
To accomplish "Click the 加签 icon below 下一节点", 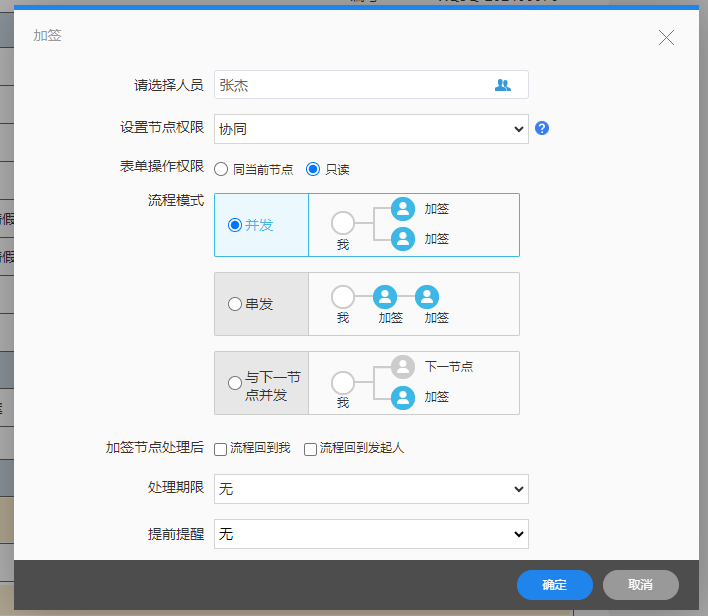I will [x=403, y=397].
